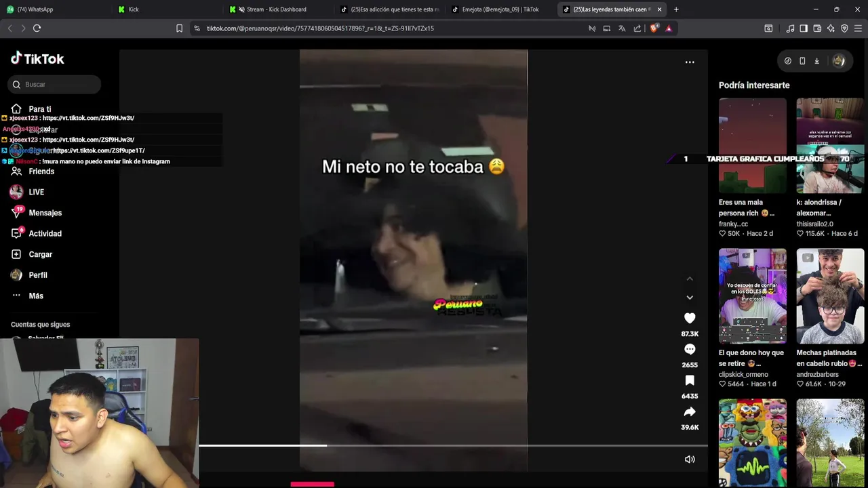Open the translate page icon

622,28
